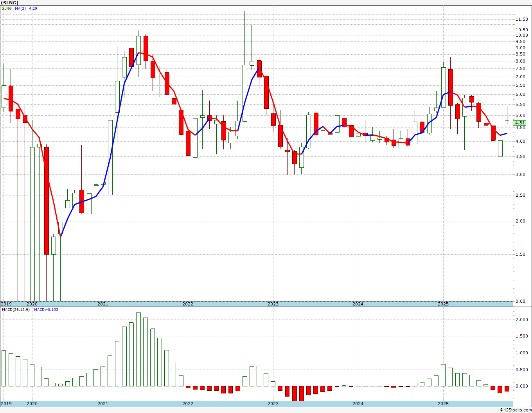
Task: Click the "2.50" price axis label
Action: click(521, 195)
